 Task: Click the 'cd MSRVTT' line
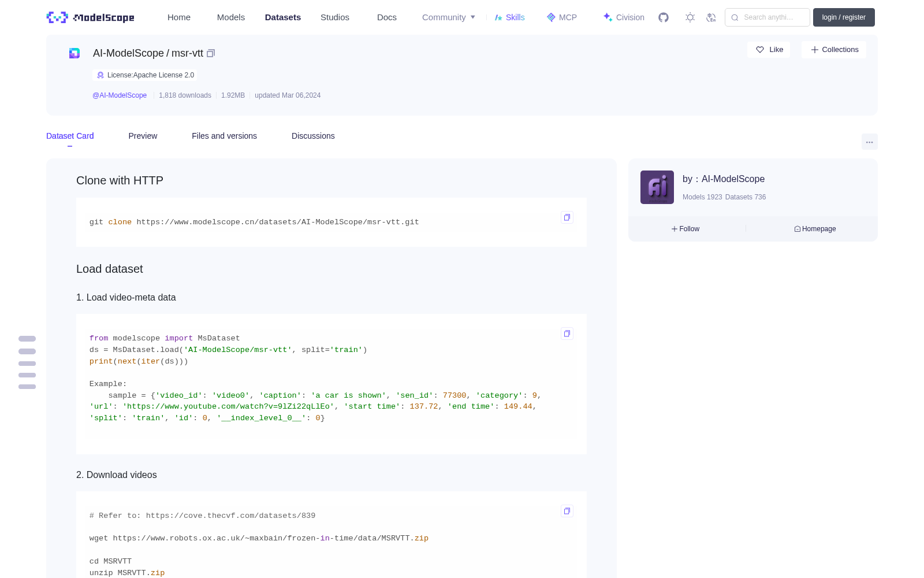tap(110, 561)
